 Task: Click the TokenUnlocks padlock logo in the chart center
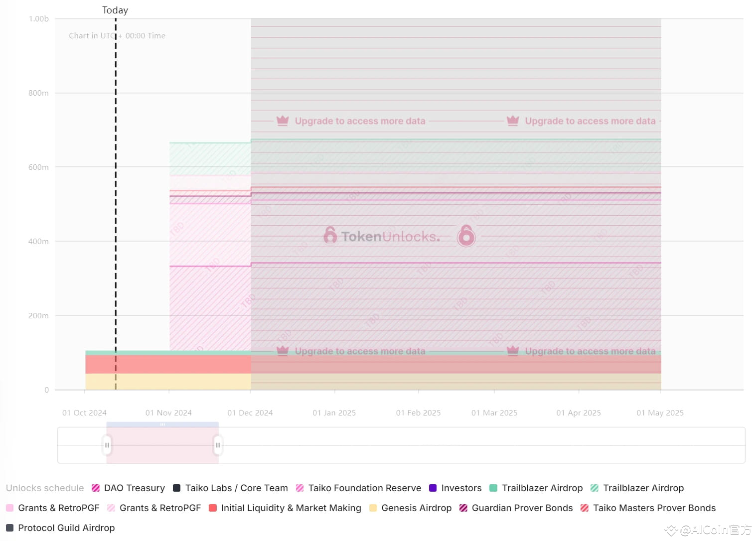click(x=330, y=236)
